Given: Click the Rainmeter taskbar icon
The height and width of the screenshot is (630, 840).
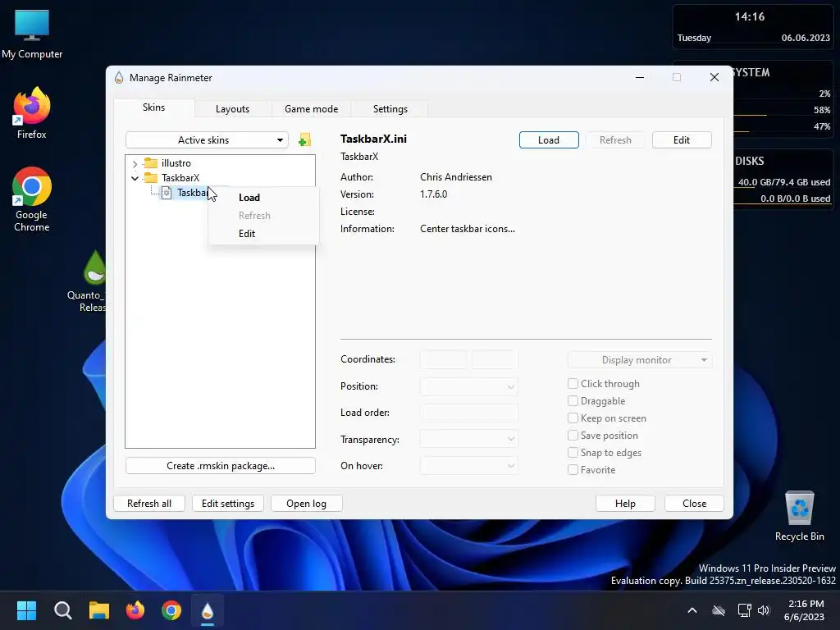Looking at the screenshot, I should (208, 610).
